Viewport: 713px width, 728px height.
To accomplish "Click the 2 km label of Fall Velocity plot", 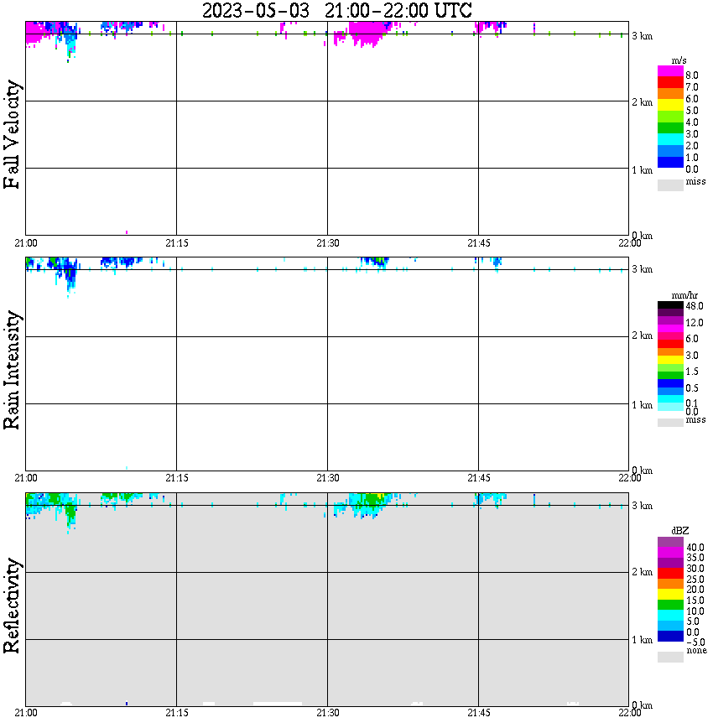I will click(x=642, y=102).
